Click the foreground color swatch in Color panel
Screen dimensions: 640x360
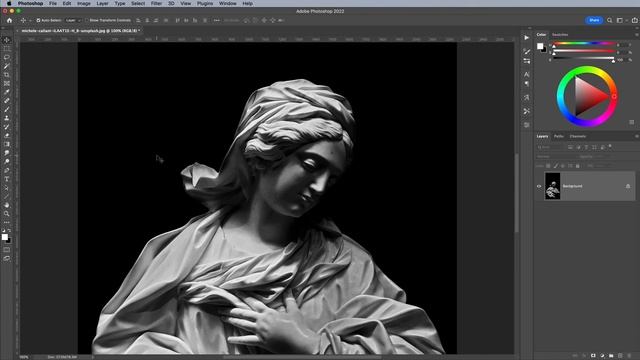click(x=540, y=46)
